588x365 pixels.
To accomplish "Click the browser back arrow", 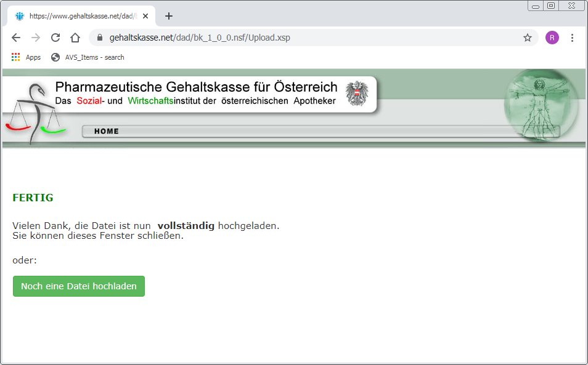I will coord(16,38).
